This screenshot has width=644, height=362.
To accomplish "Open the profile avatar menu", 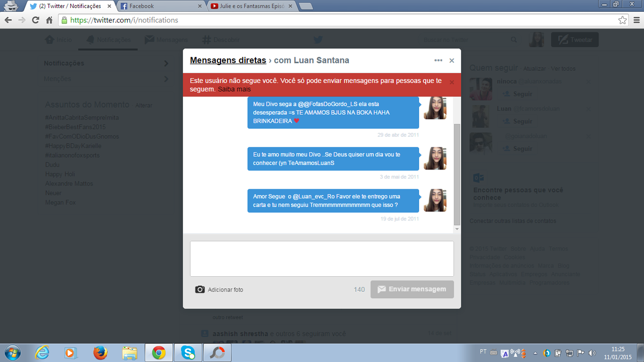I will (537, 40).
